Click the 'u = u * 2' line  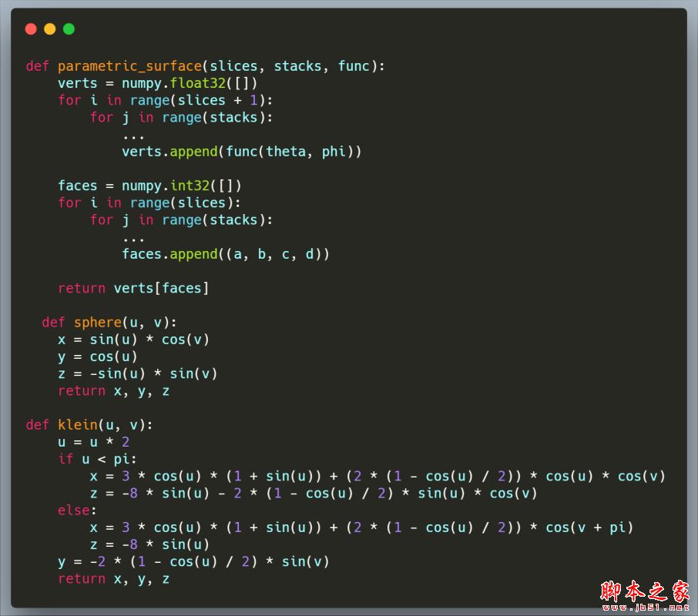tap(93, 442)
